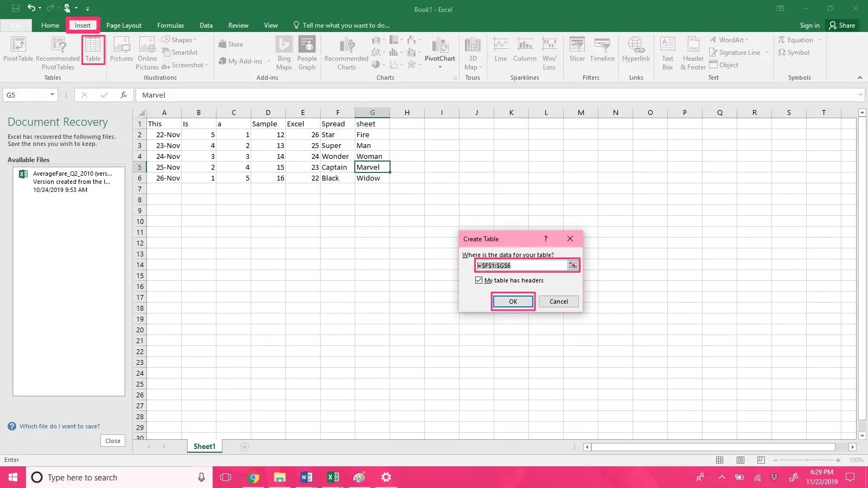Switch to Normal view in status bar
868x488 pixels.
[x=720, y=460]
